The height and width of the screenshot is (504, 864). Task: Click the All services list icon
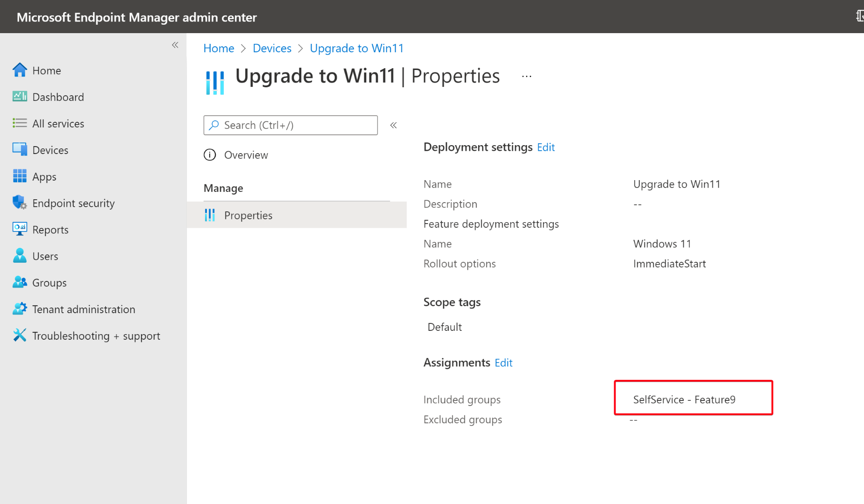(x=20, y=123)
